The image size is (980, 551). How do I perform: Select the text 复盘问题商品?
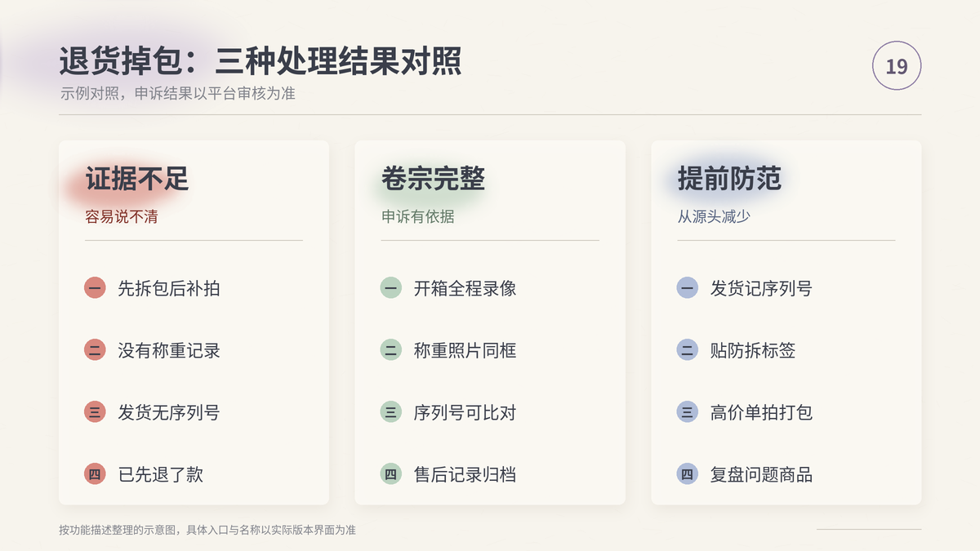761,474
